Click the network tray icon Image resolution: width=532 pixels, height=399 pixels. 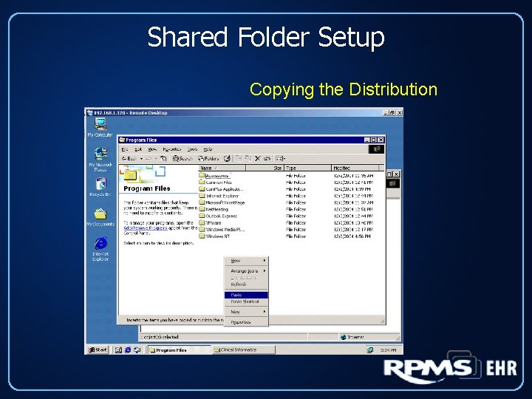370,349
